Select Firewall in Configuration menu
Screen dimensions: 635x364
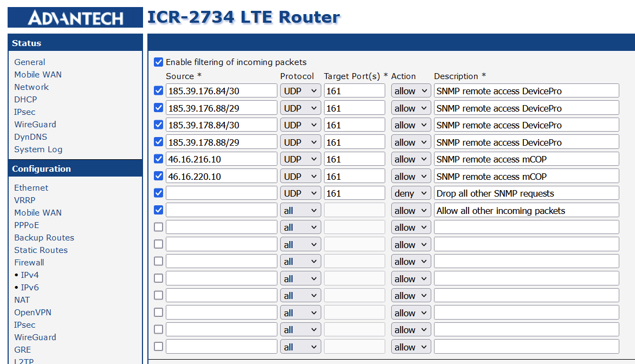point(29,262)
